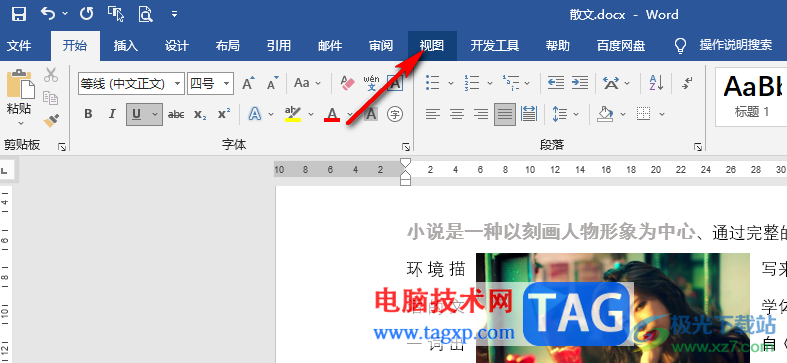The width and height of the screenshot is (787, 363).
Task: Click the Text Effects icon
Action: pos(255,114)
